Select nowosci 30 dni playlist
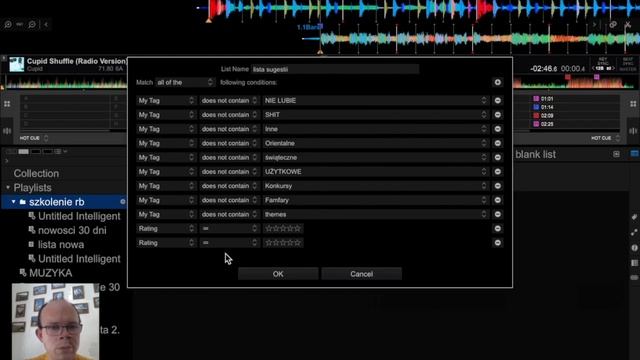The height and width of the screenshot is (360, 640). click(72, 230)
